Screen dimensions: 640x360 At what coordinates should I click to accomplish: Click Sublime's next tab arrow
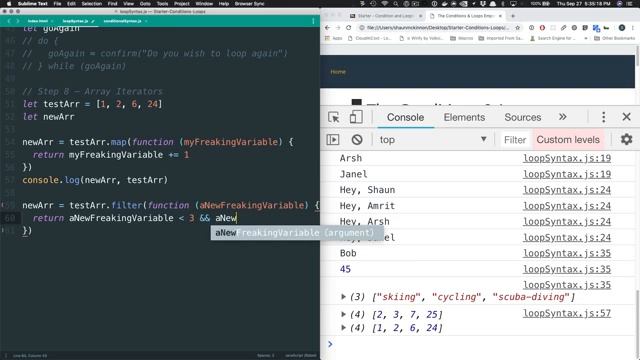click(x=17, y=21)
